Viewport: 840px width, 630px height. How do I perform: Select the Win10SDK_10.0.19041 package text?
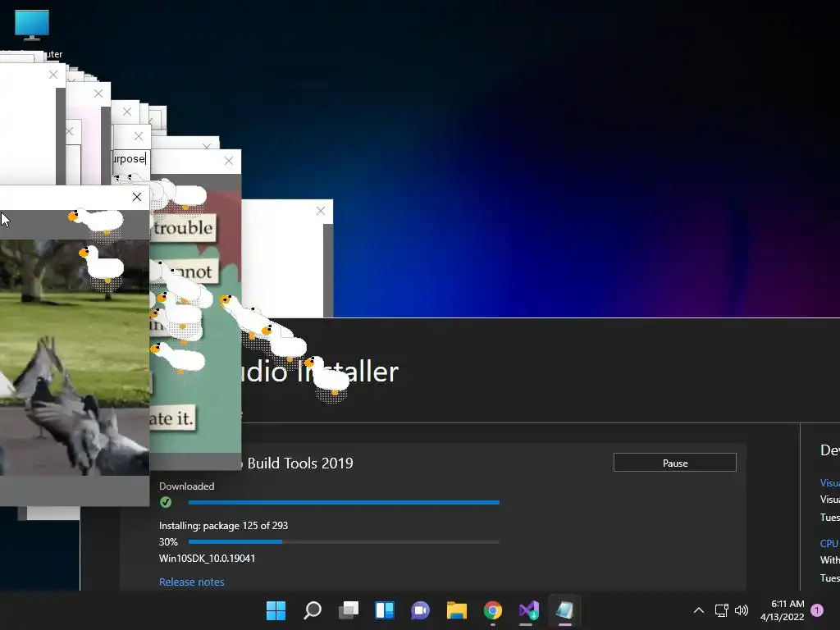coord(207,558)
